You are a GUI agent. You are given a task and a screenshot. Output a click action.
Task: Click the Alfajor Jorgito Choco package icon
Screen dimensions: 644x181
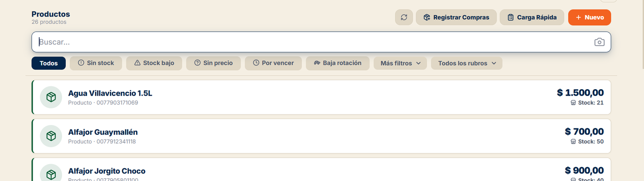click(x=51, y=175)
